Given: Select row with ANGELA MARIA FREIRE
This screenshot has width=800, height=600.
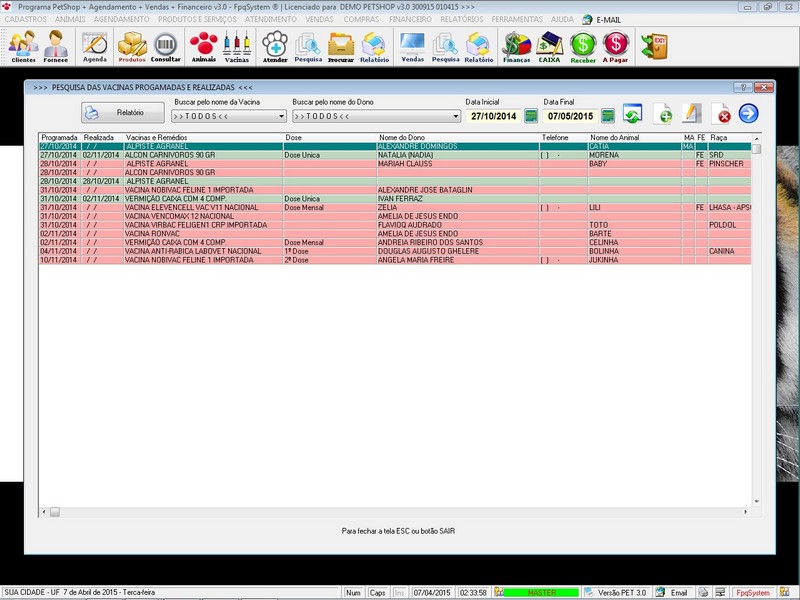Looking at the screenshot, I should (x=395, y=260).
